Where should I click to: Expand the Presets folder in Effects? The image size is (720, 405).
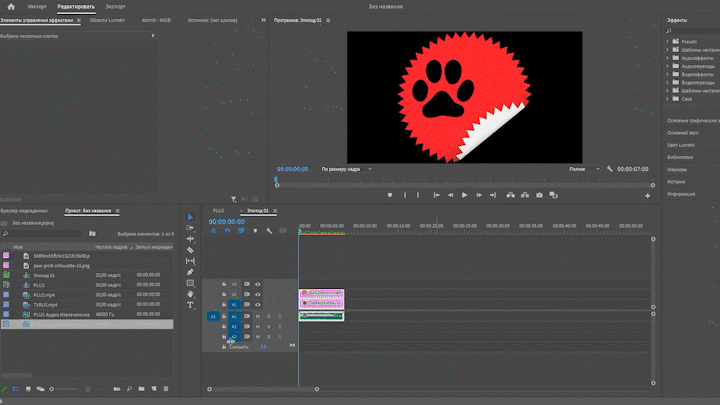(667, 41)
